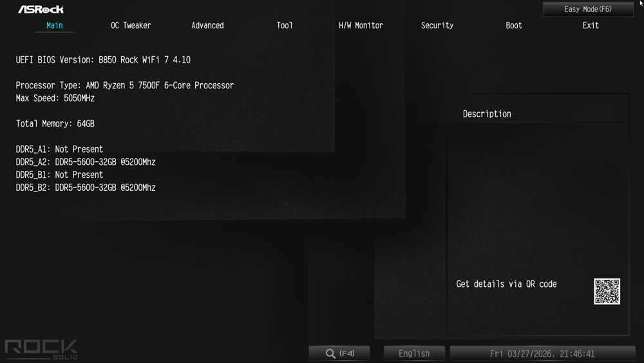Click the search magnifier icon (F4)

click(330, 353)
